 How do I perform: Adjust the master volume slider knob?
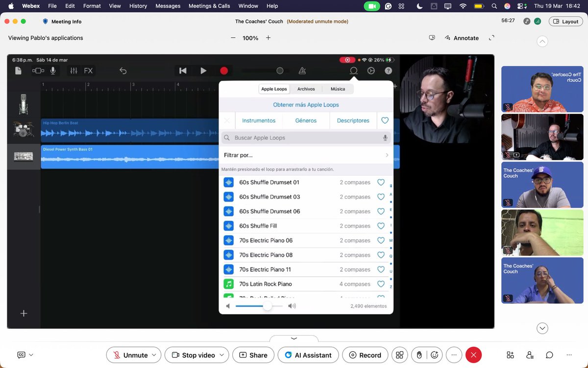tap(280, 71)
